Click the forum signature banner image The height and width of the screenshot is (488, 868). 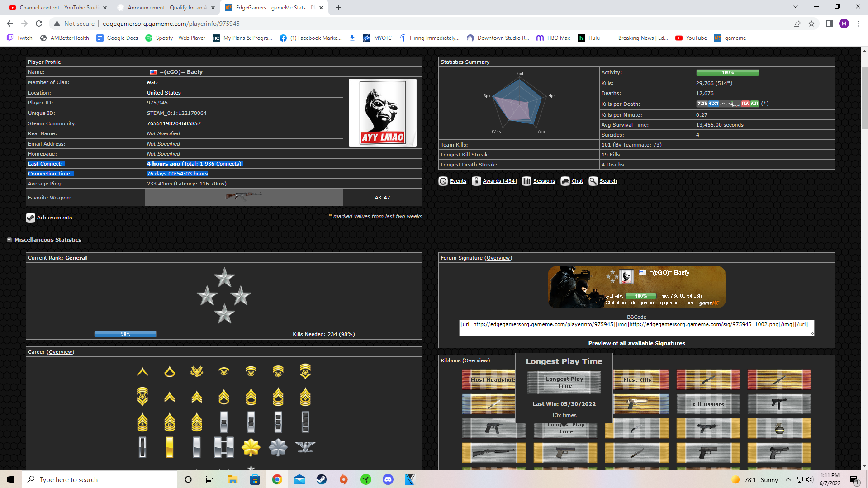click(x=636, y=287)
